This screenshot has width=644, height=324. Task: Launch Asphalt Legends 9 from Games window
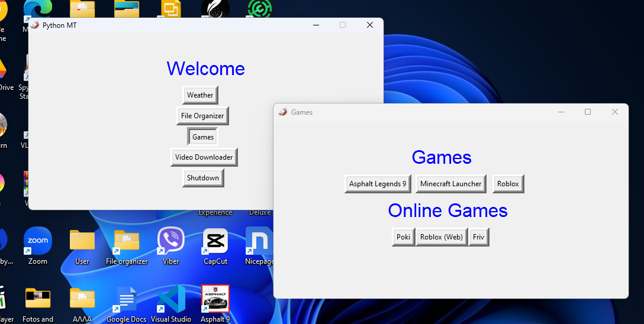[x=378, y=184]
